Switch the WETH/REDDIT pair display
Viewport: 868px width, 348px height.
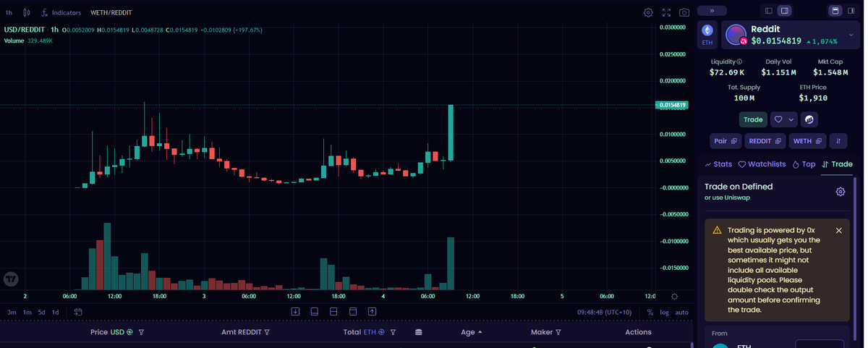click(x=111, y=12)
